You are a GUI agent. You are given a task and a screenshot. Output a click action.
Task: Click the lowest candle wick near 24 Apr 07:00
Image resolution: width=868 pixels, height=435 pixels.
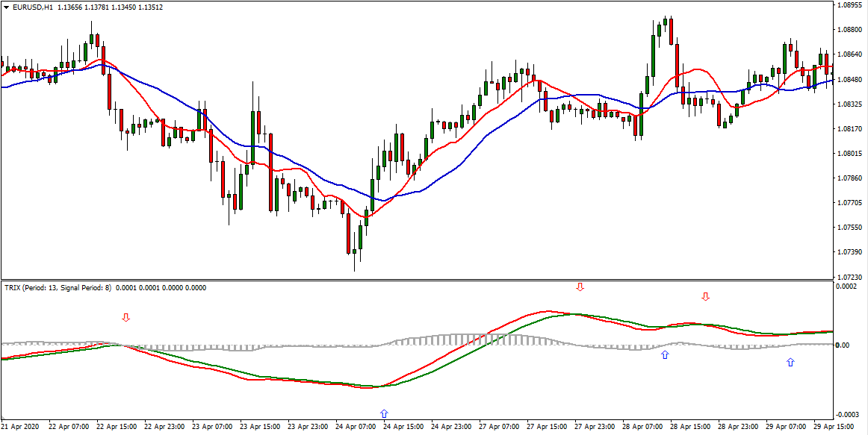point(355,261)
